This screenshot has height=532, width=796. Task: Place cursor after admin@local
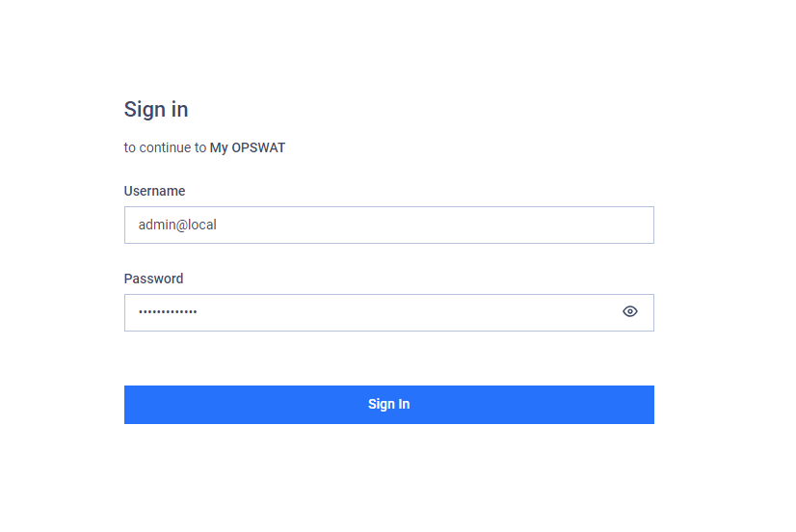pos(217,225)
